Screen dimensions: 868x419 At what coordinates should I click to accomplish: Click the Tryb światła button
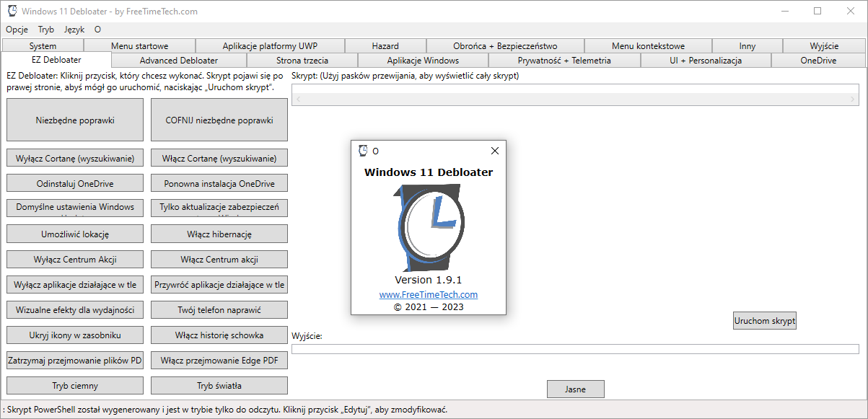(x=219, y=385)
